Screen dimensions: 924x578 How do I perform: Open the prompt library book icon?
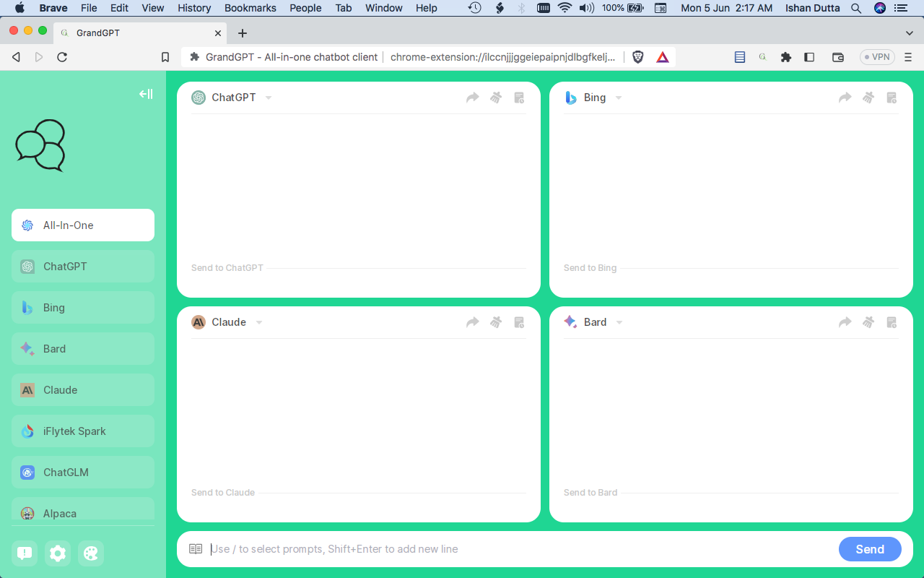coord(196,549)
